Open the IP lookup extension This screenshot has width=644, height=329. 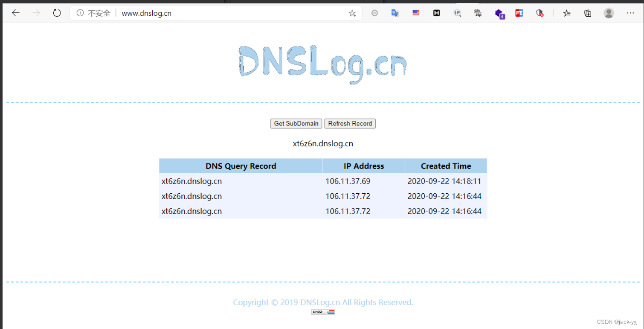click(x=457, y=13)
